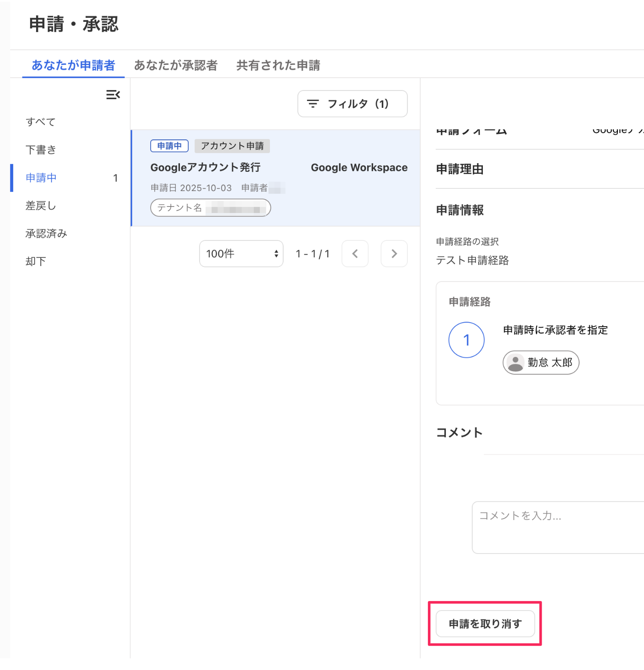Select the あなたが申請者 tab
Image resolution: width=644 pixels, height=670 pixels.
click(73, 65)
